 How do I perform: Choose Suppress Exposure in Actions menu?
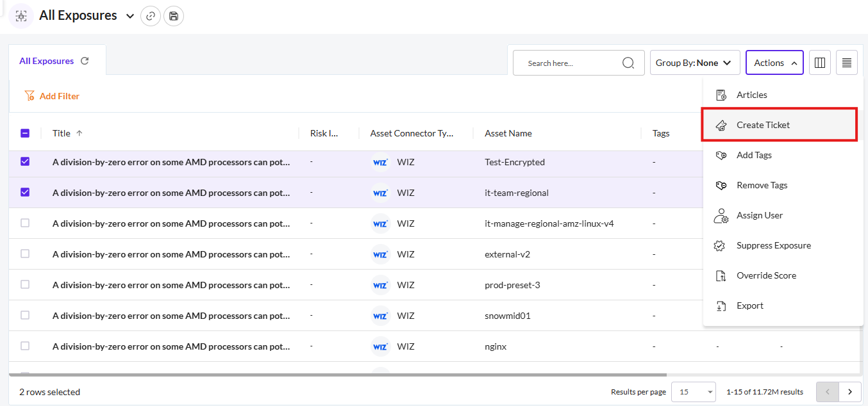click(x=783, y=245)
